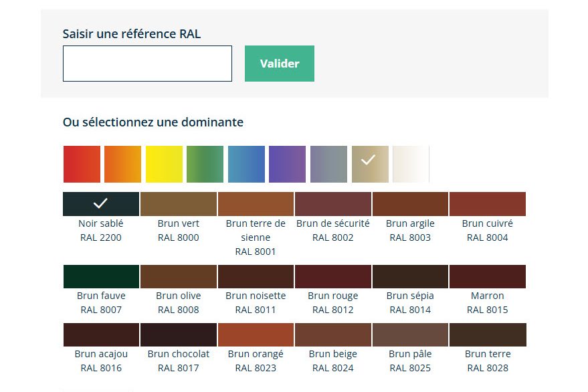Select the red dominant color swatch
588x392 pixels.
click(x=82, y=164)
